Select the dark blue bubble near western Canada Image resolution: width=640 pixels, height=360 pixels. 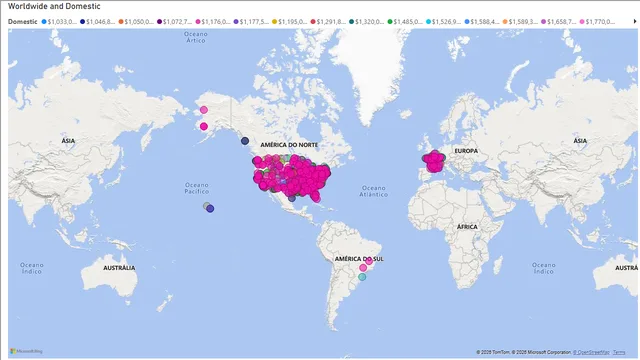coord(245,141)
